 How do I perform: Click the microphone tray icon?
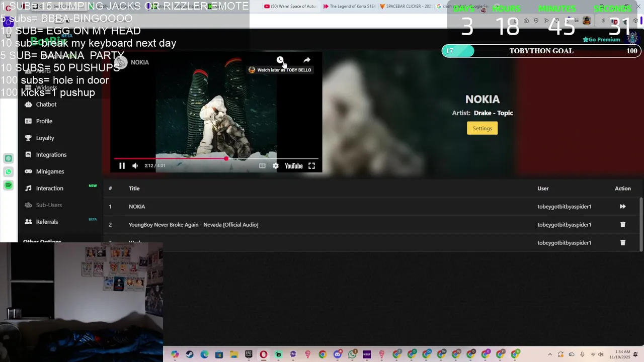pos(582,354)
